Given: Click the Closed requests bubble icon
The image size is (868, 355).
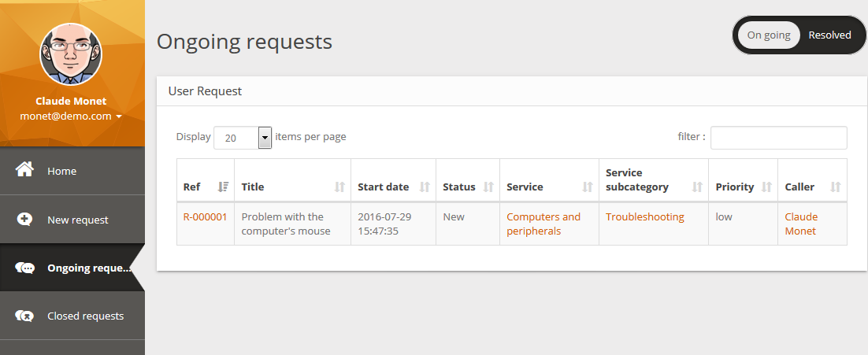Looking at the screenshot, I should click(x=24, y=316).
